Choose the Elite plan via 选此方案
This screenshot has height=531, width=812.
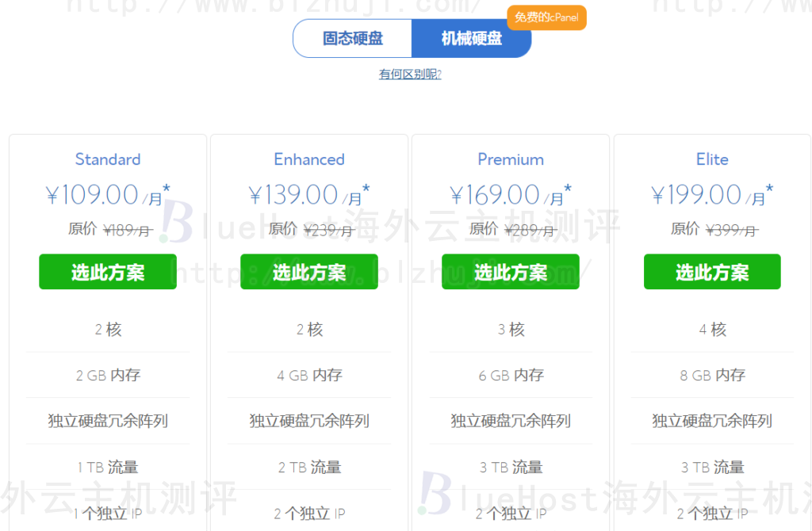pos(712,272)
